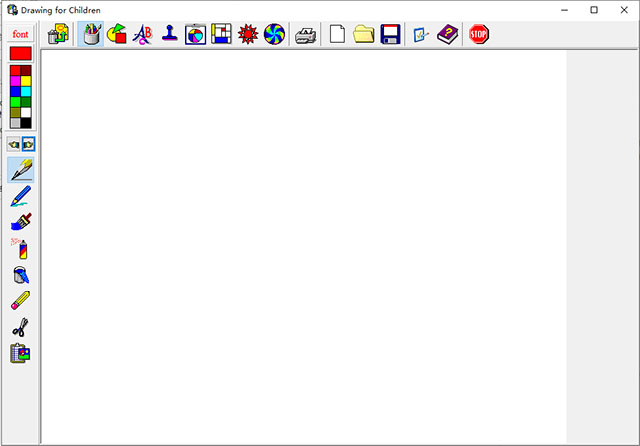Open a file using the folder icon
This screenshot has width=640, height=446.
tap(364, 34)
